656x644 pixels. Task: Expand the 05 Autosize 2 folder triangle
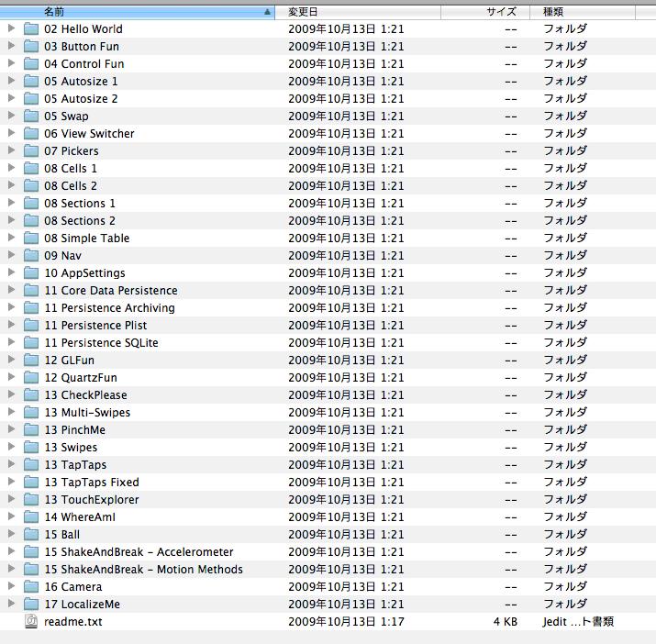[11, 98]
